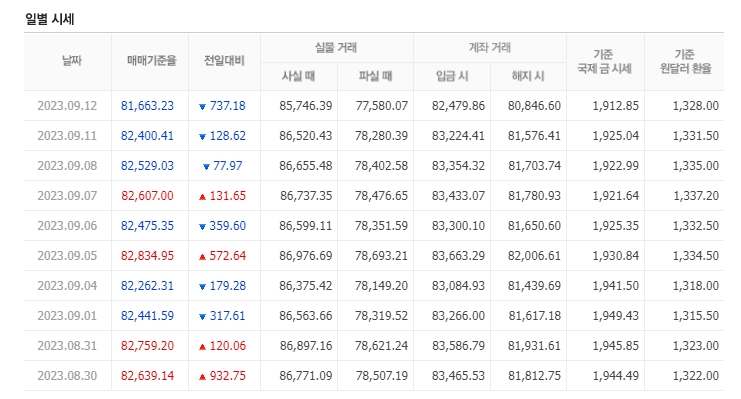This screenshot has width=741, height=399.
Task: Select the 매매기준율 column header
Action: tap(151, 61)
